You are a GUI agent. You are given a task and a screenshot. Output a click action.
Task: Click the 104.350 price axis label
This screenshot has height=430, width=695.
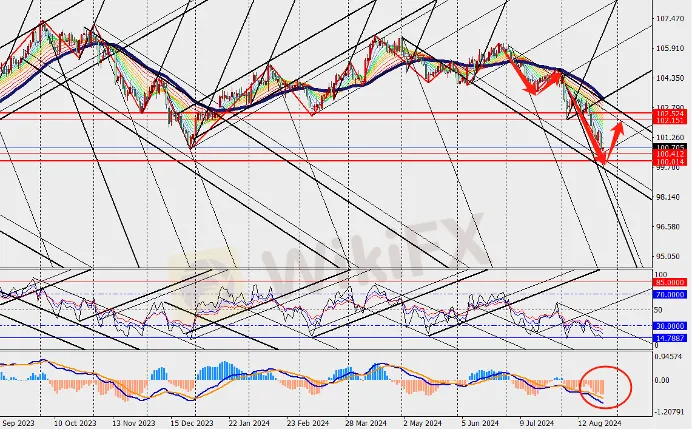(670, 78)
